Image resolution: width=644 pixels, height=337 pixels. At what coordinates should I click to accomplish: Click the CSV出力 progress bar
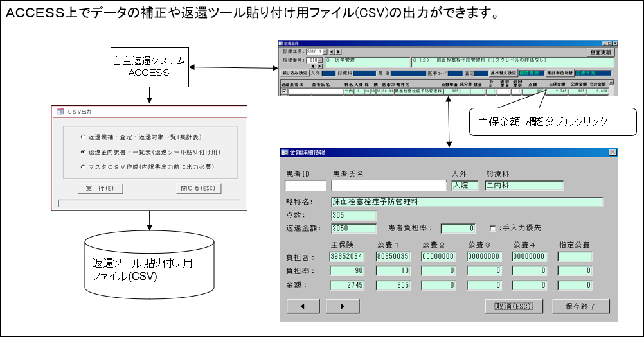149,203
